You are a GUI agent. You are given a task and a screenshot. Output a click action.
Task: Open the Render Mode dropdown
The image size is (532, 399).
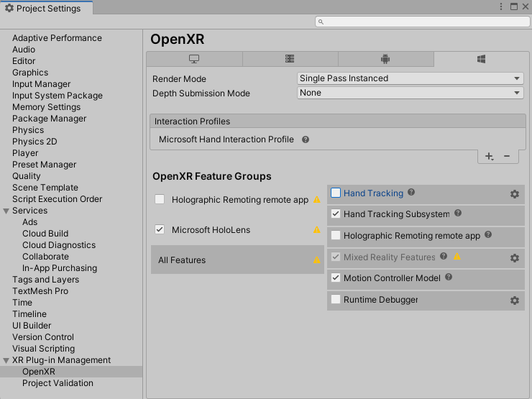click(x=411, y=78)
